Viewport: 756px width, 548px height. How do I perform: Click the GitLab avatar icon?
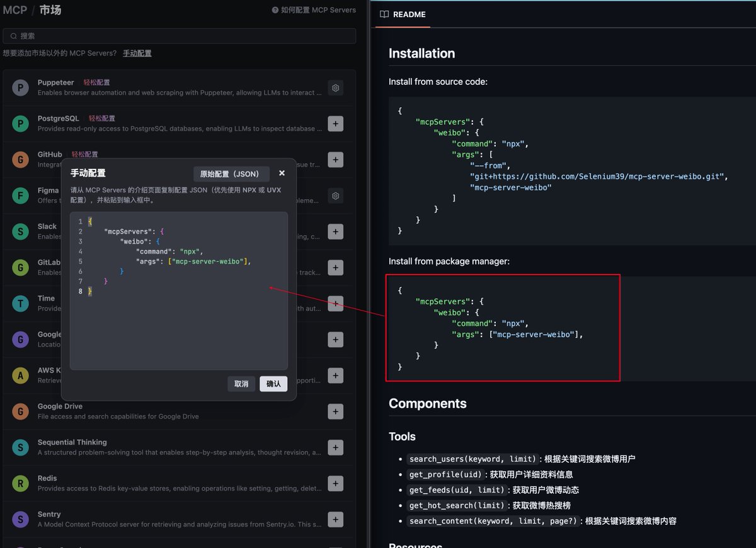pos(21,267)
